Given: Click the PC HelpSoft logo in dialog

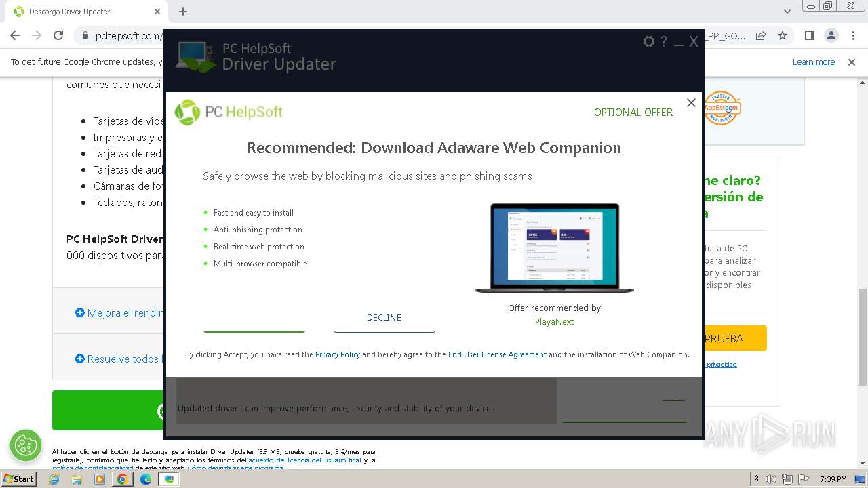Looking at the screenshot, I should [229, 113].
